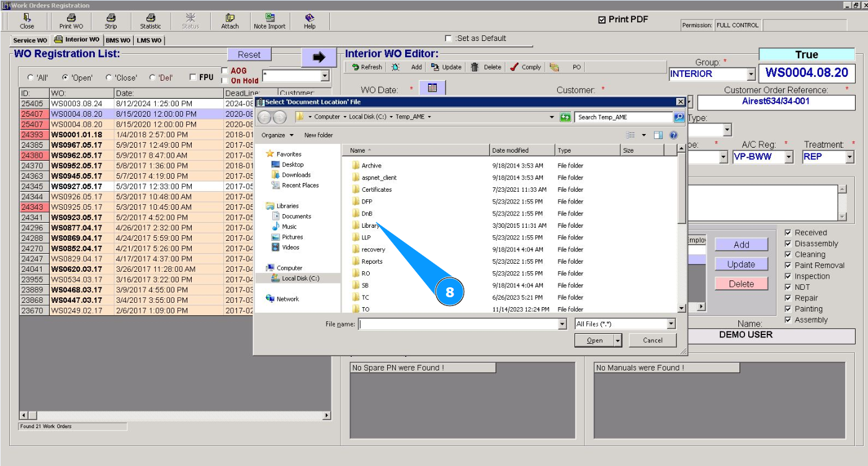Click the Strip printer icon

tap(110, 21)
